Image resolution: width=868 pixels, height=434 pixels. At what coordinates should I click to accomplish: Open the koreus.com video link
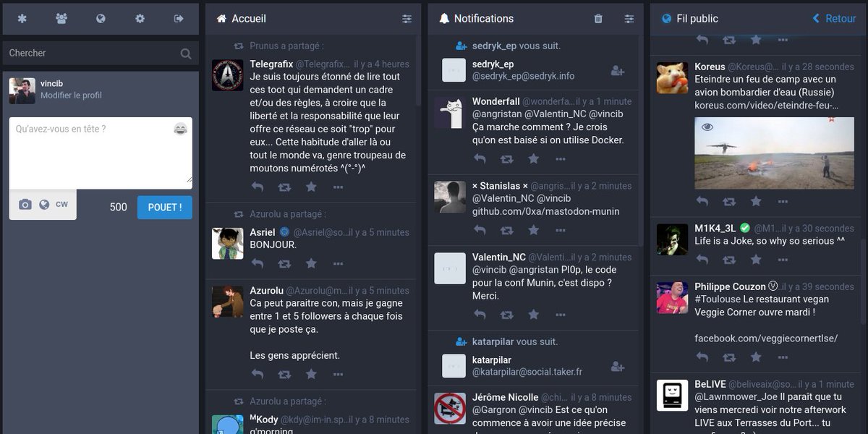(x=767, y=106)
